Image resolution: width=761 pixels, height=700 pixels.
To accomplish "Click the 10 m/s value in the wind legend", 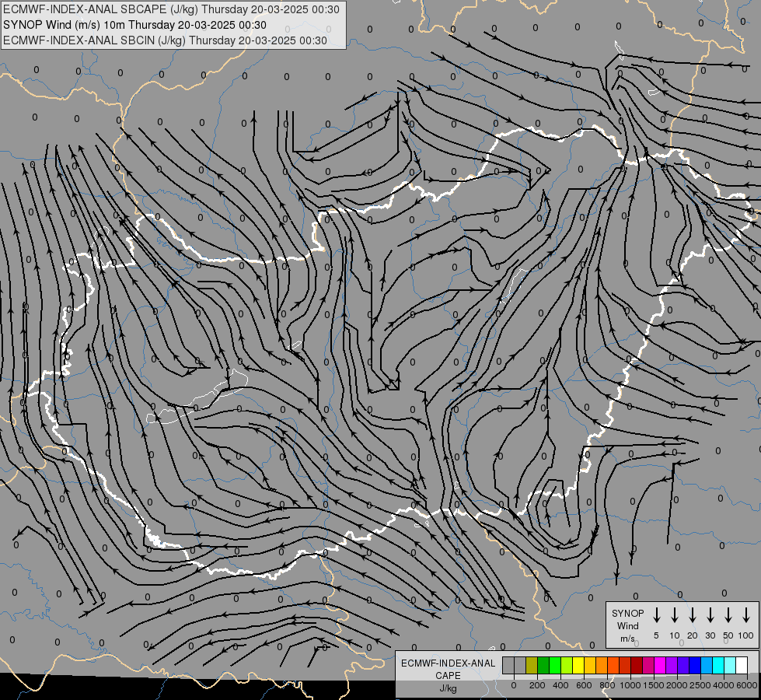I will click(675, 635).
